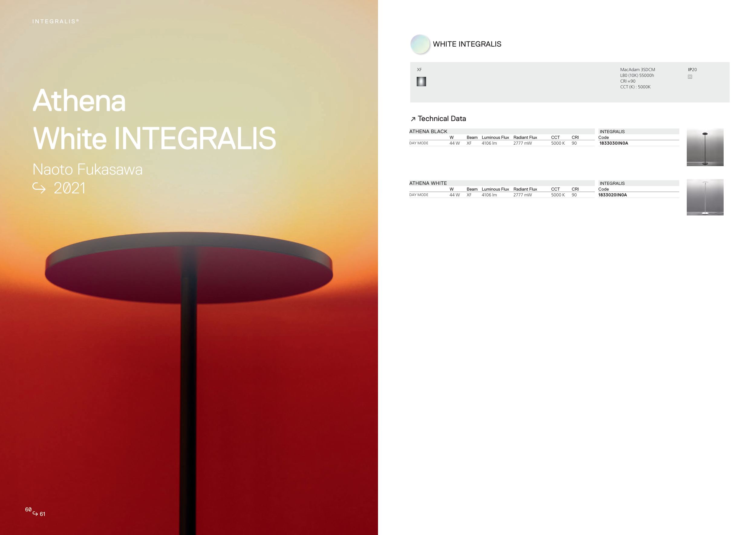Open the Athena White lamp thumbnail

pyautogui.click(x=705, y=197)
